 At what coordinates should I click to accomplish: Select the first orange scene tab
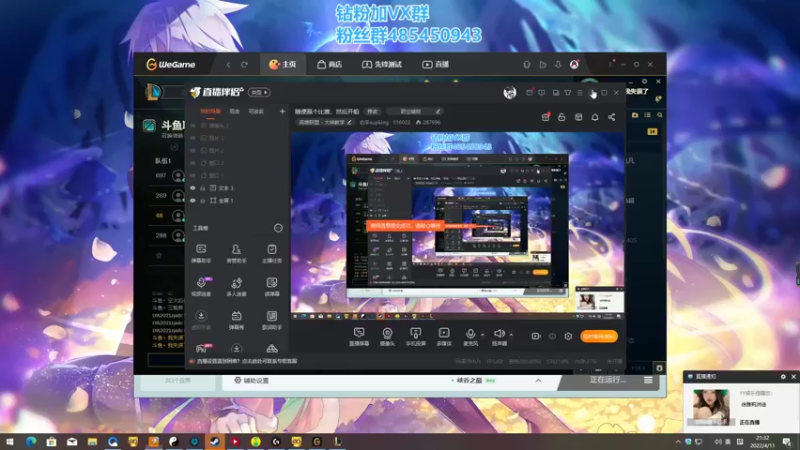(x=210, y=111)
